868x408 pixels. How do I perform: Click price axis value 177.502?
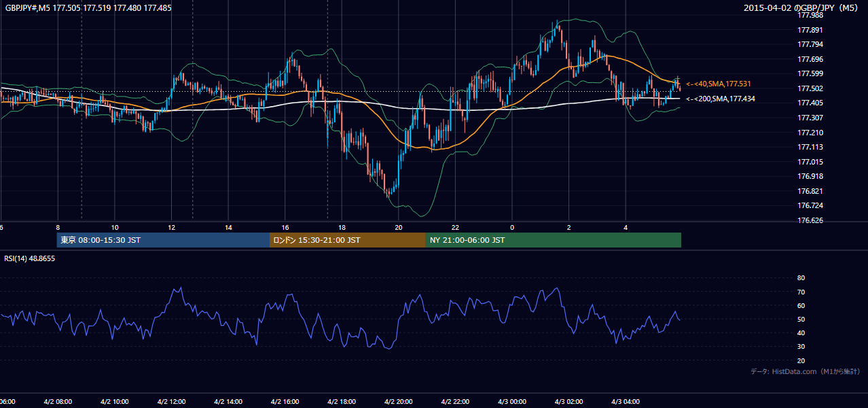[811, 88]
